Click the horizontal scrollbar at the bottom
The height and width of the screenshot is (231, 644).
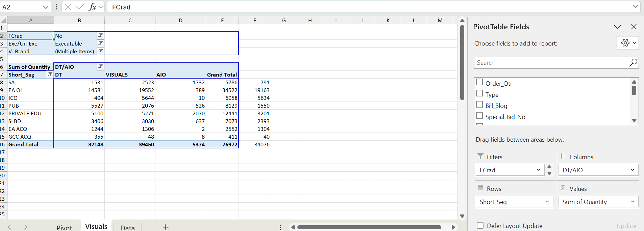pyautogui.click(x=369, y=227)
